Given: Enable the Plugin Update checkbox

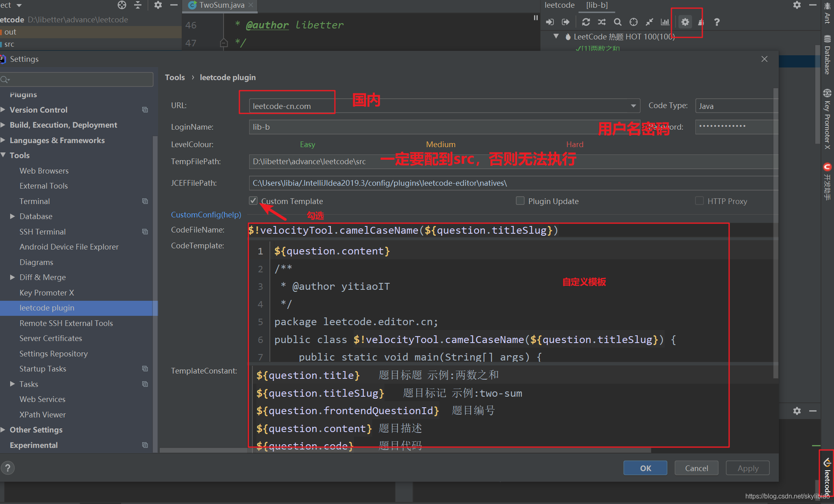Looking at the screenshot, I should pyautogui.click(x=520, y=201).
